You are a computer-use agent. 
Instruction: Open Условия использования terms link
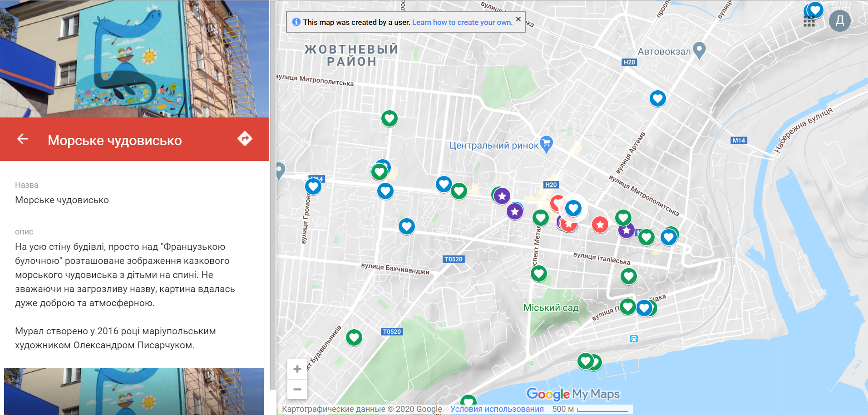point(497,409)
